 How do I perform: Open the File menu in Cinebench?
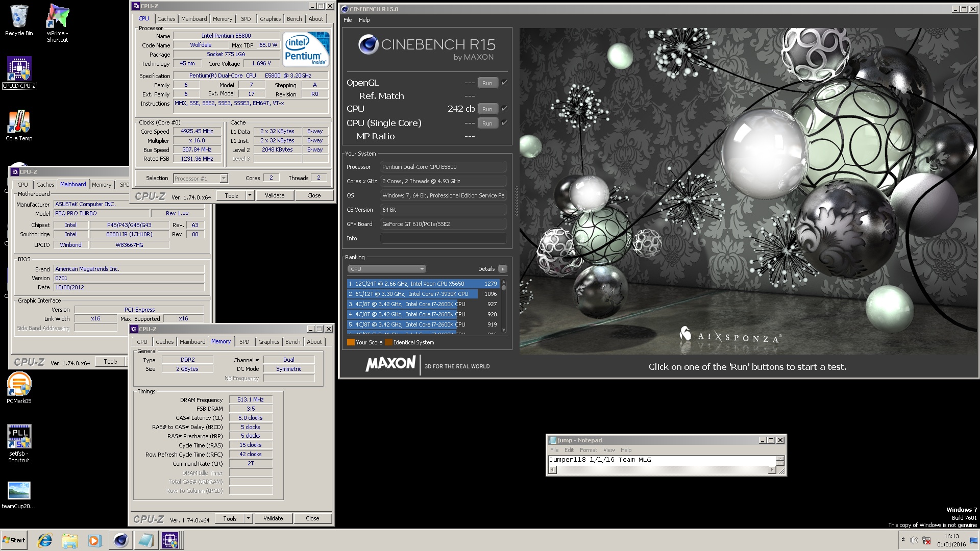[x=348, y=20]
